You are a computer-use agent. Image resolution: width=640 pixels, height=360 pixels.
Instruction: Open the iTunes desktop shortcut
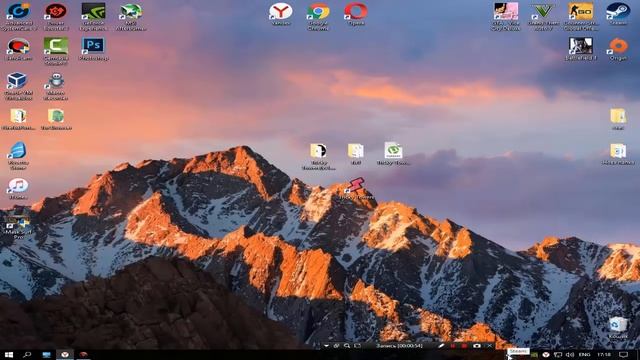(x=18, y=188)
